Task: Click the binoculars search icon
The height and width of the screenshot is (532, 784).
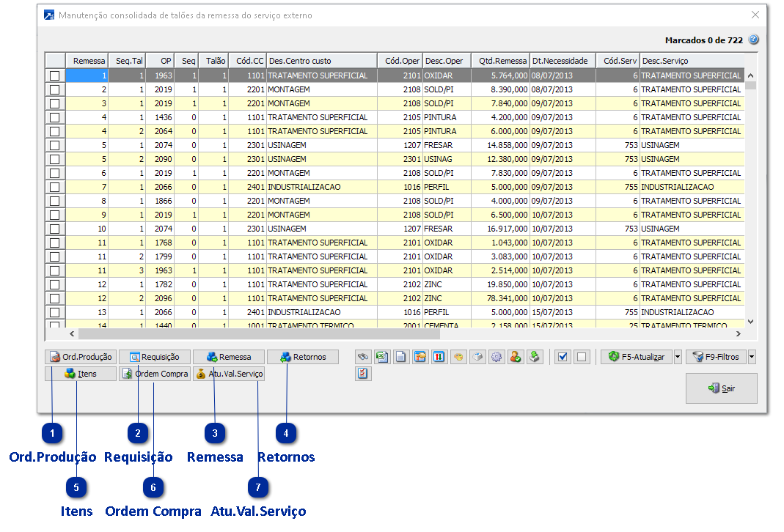Action: tap(362, 357)
